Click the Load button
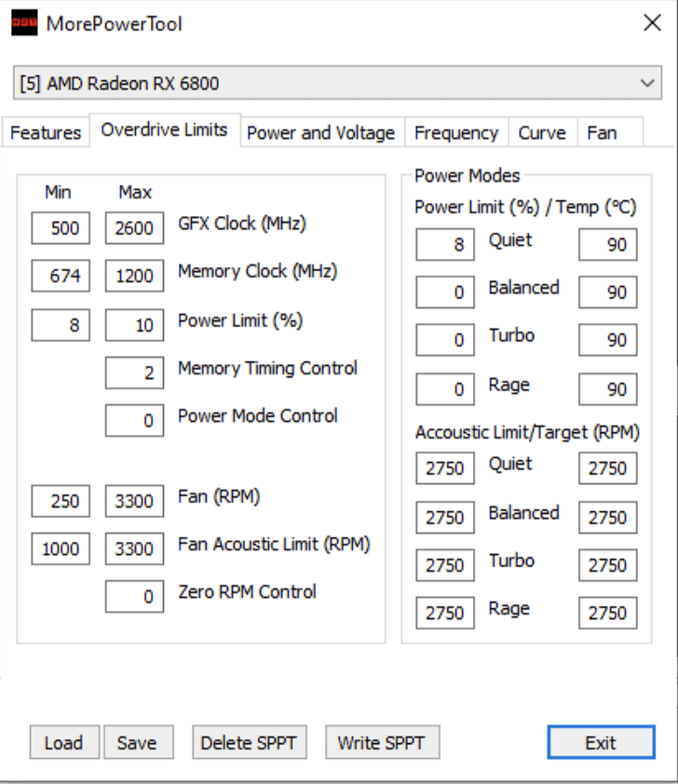The image size is (678, 784). [64, 742]
